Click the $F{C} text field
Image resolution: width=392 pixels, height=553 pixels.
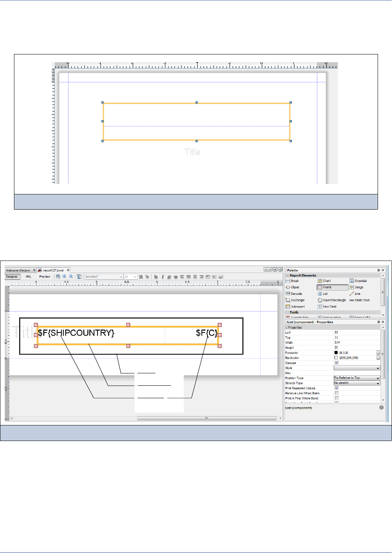207,333
